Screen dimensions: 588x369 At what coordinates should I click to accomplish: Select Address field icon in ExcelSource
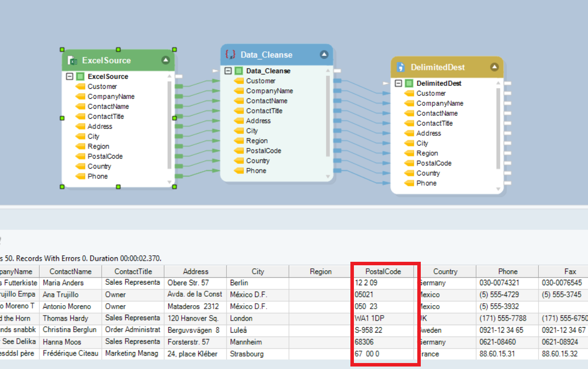tap(80, 126)
